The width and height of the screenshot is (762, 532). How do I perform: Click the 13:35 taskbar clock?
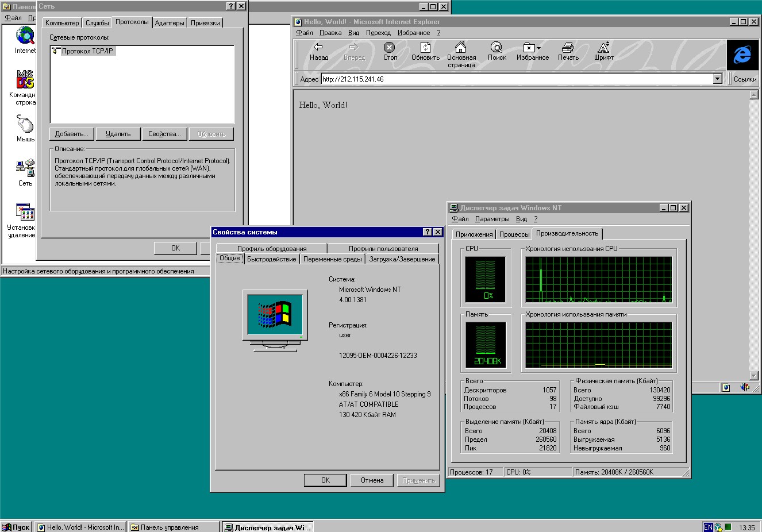pos(746,527)
